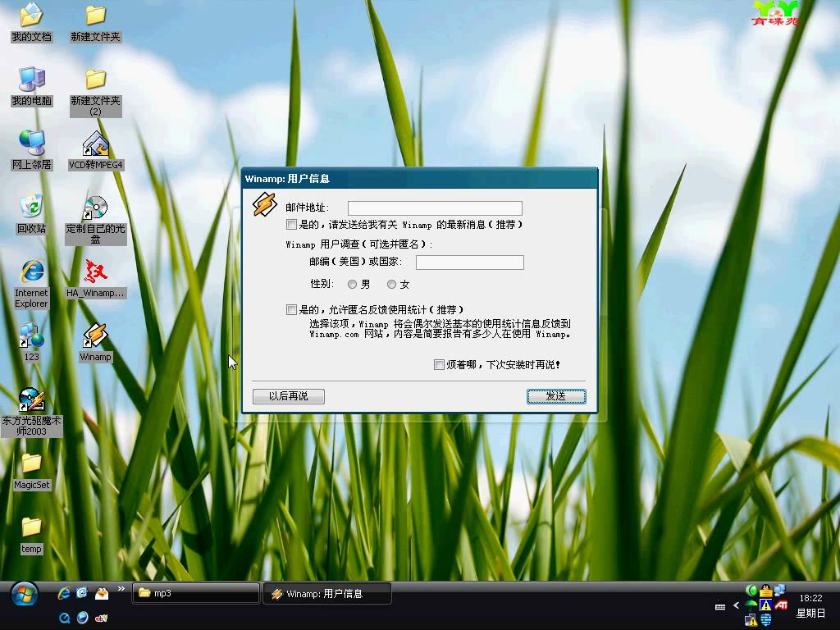The image size is (840, 630).
Task: Click the green crescent tray icon
Action: tap(751, 591)
